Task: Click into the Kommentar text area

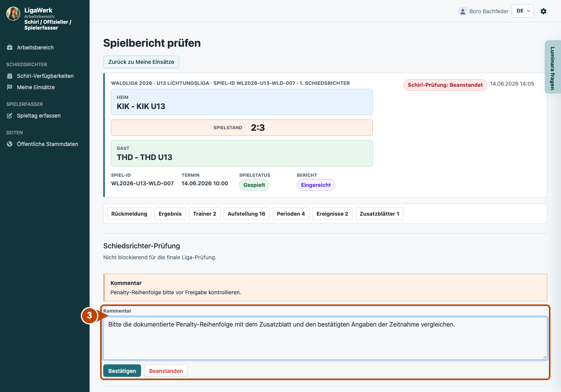Action: [x=325, y=338]
